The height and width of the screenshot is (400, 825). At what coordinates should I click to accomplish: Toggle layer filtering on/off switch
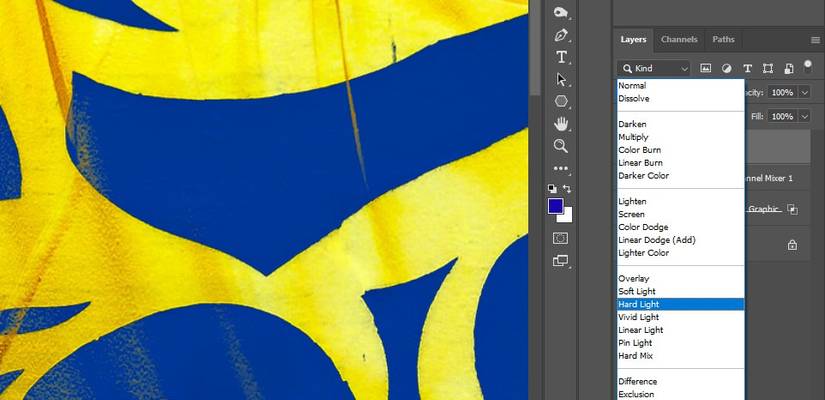[808, 66]
